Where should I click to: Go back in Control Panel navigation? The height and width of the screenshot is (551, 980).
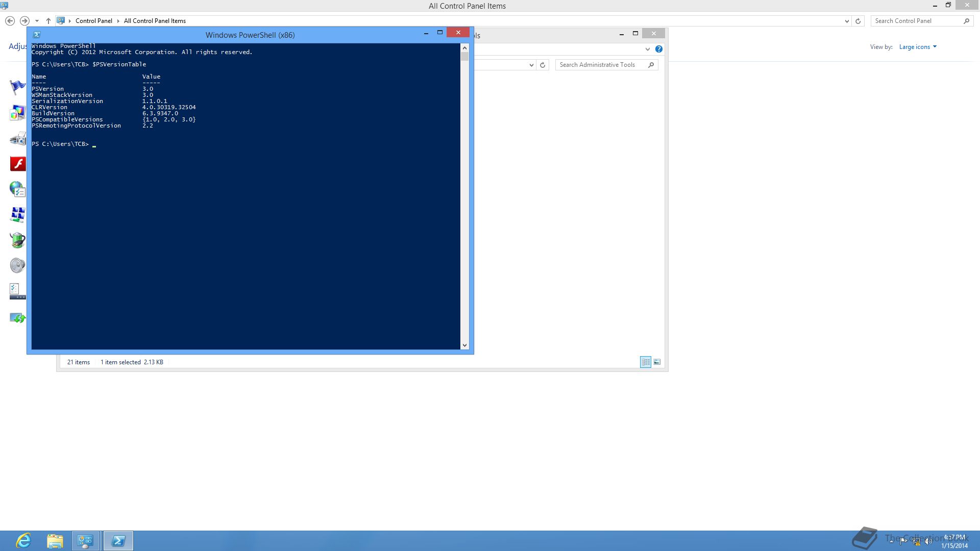[x=10, y=21]
